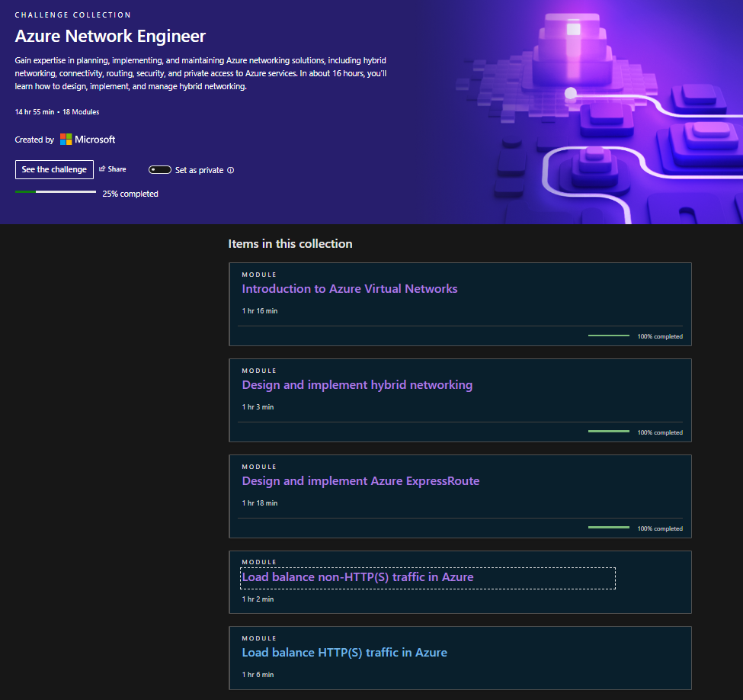Click the 25% completed collection progress bar
This screenshot has width=743, height=700.
(x=56, y=192)
